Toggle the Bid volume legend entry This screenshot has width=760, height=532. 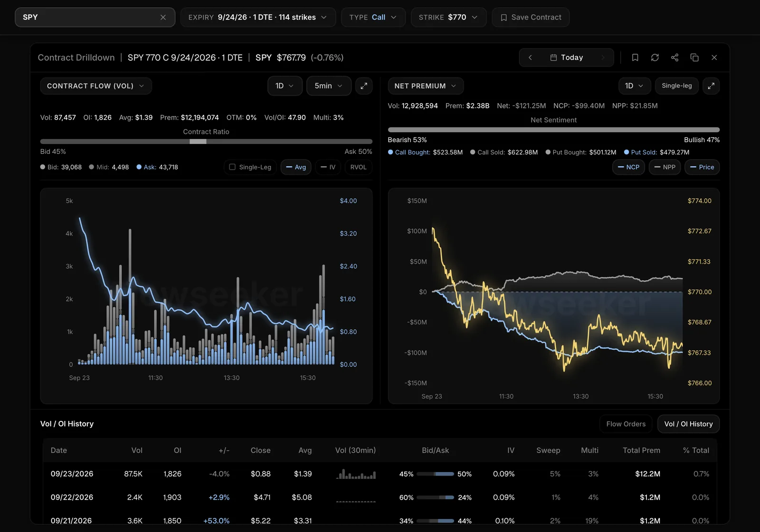61,167
